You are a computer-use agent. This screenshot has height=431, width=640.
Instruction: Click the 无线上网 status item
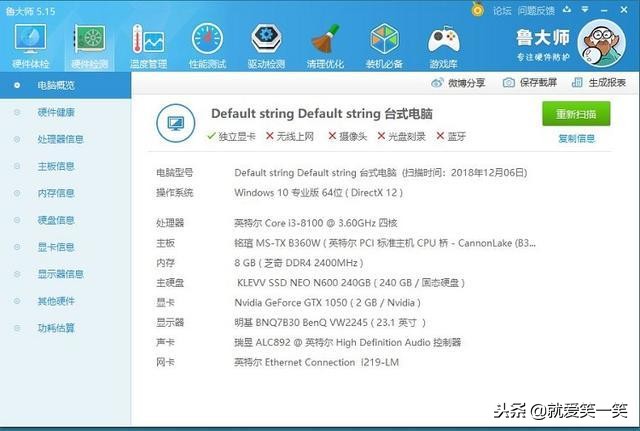pos(290,136)
